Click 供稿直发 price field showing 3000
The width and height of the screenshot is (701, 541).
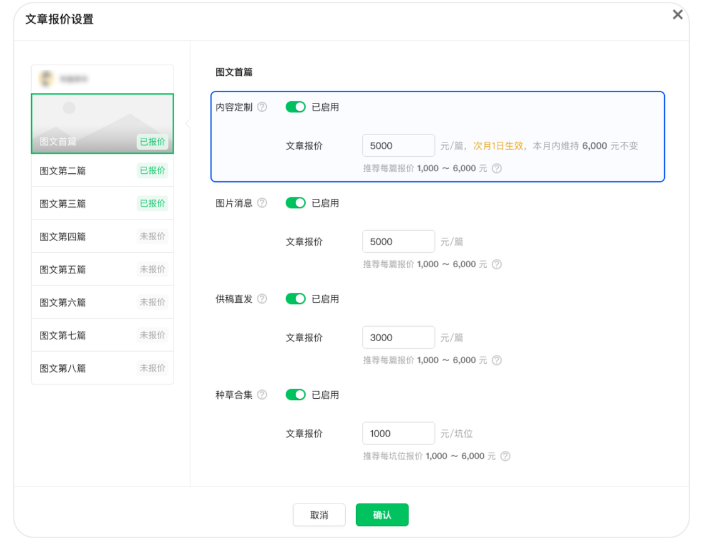398,338
